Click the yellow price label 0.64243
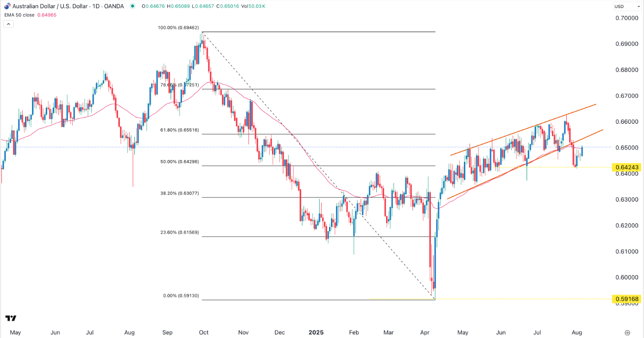644x338 pixels. (x=627, y=167)
